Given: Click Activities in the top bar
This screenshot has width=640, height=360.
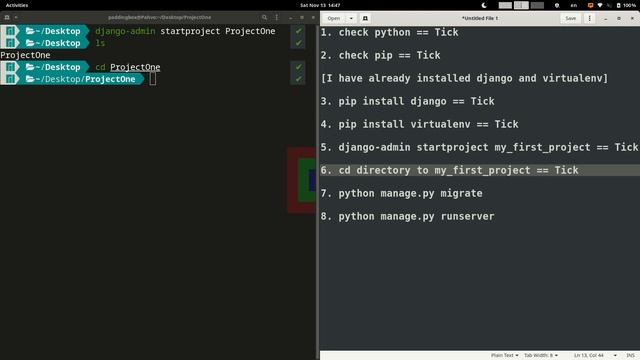Looking at the screenshot, I should [17, 5].
